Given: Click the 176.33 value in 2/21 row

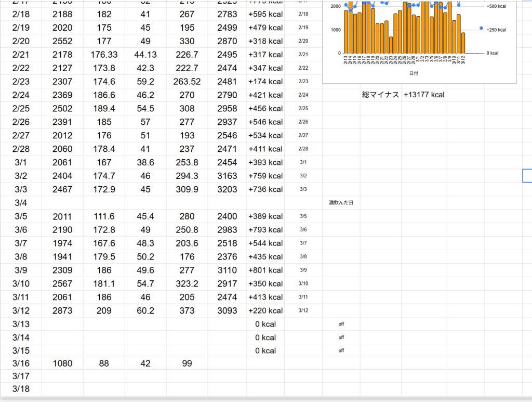Looking at the screenshot, I should (x=104, y=55).
